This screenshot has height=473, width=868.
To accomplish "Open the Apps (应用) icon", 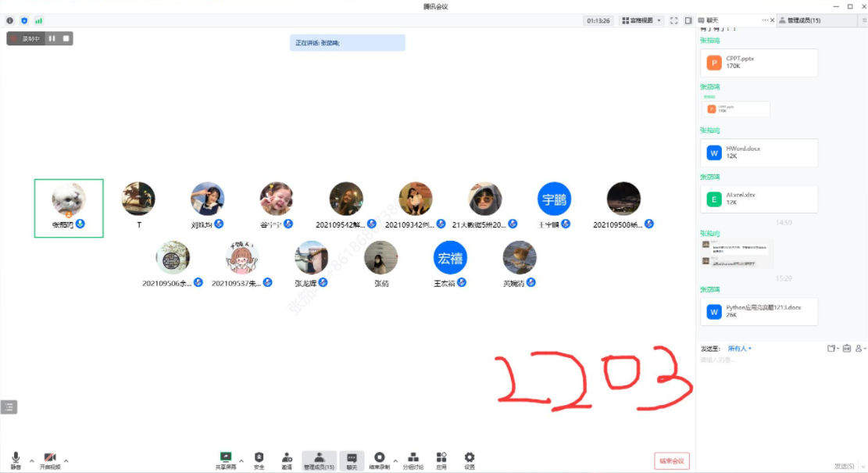I will (x=441, y=460).
